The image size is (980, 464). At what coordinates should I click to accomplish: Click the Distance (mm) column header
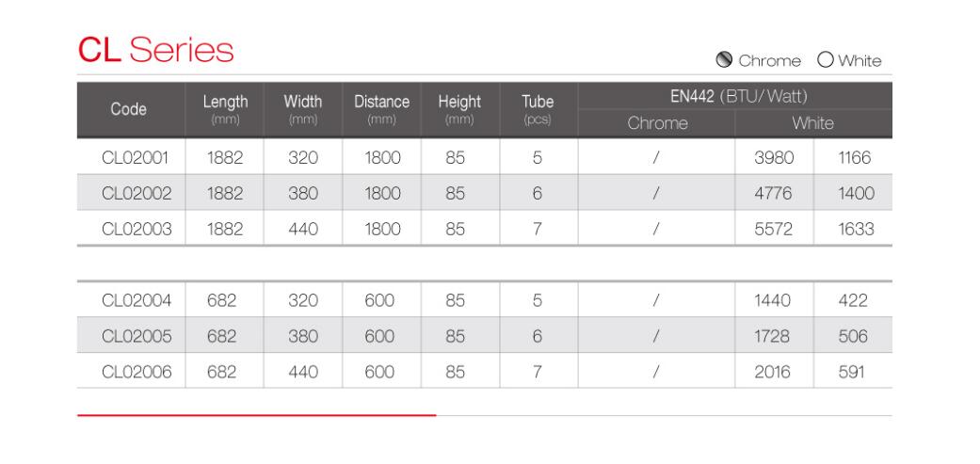pyautogui.click(x=382, y=109)
